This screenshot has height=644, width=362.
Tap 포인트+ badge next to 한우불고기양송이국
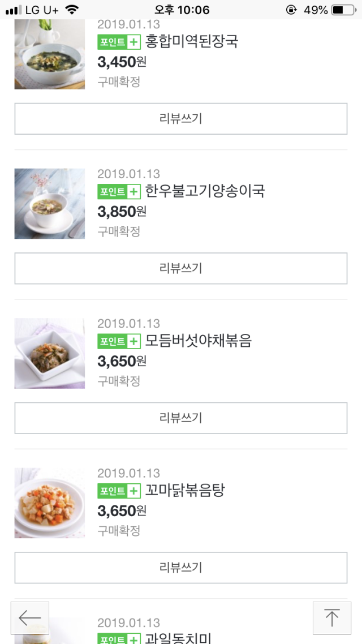click(x=119, y=191)
